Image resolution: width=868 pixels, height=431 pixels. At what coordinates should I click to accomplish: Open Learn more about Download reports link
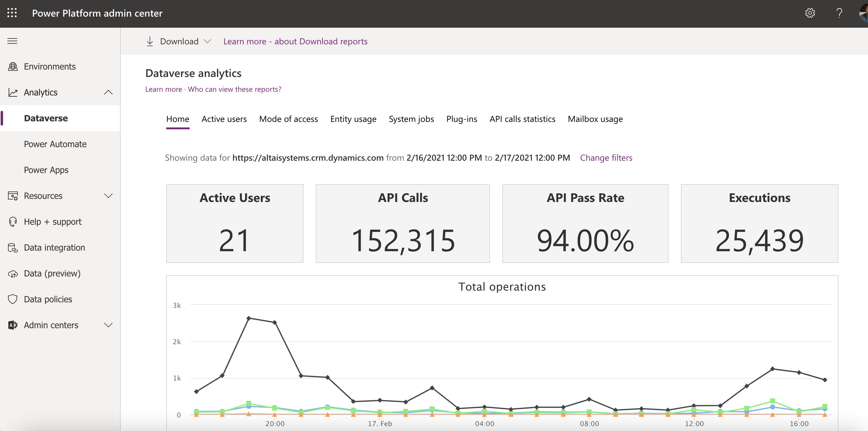295,42
